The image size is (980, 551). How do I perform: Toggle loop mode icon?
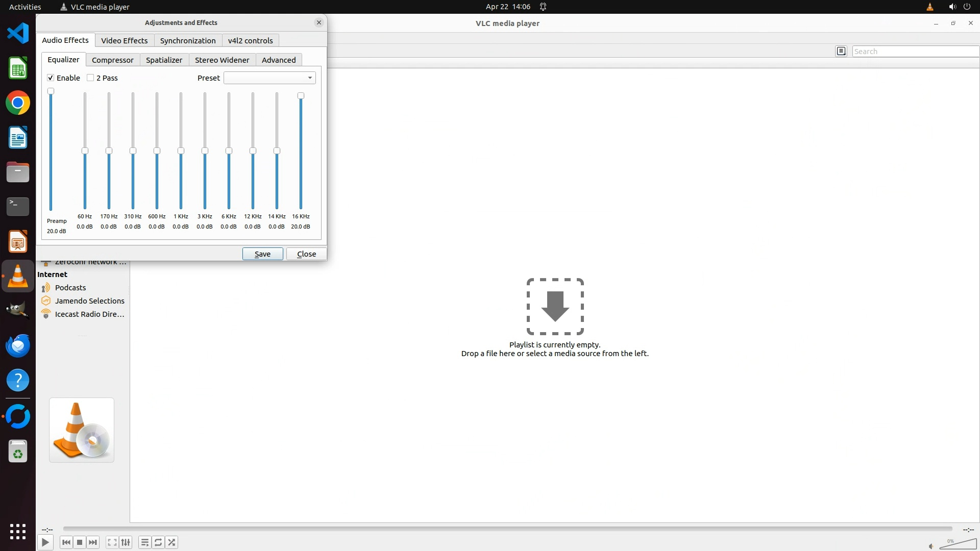click(158, 542)
